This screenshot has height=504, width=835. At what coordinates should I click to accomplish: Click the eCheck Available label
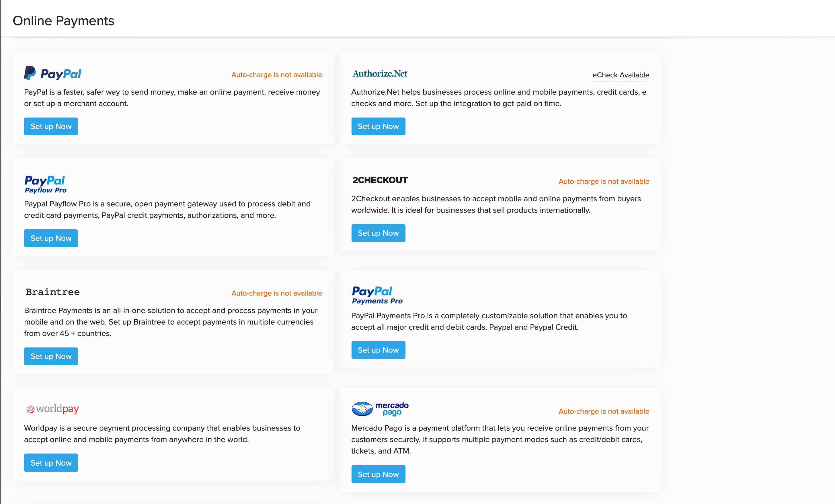[x=621, y=75]
